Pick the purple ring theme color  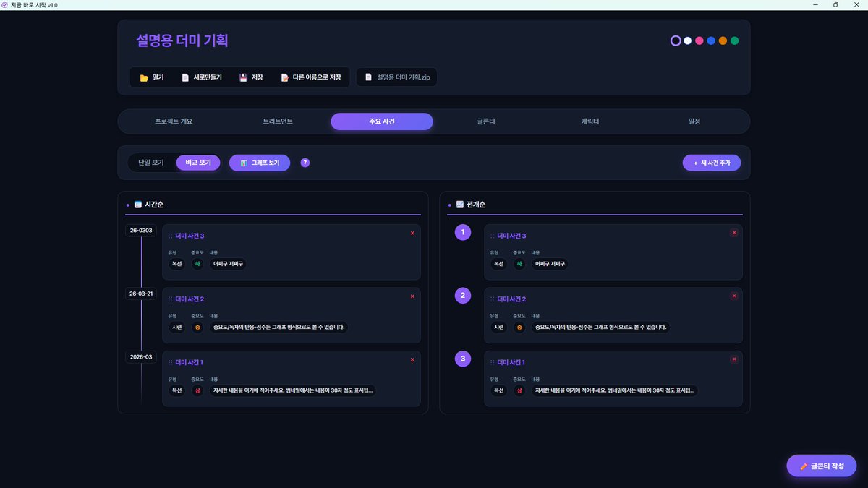click(676, 40)
